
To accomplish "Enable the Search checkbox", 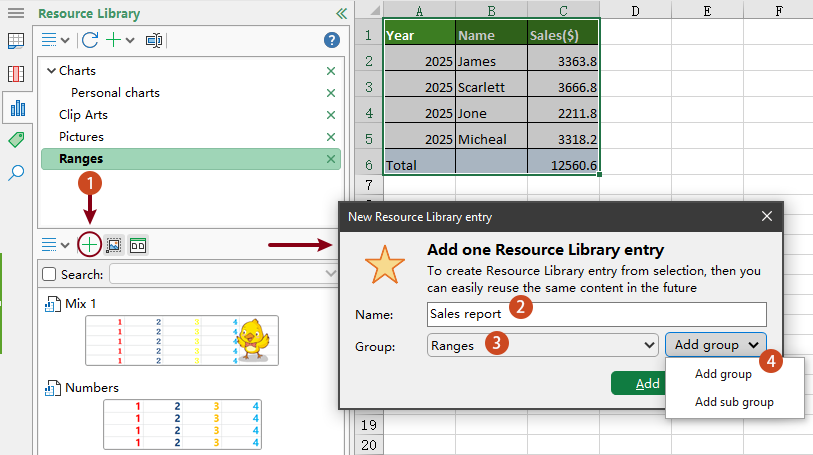I will coord(49,274).
